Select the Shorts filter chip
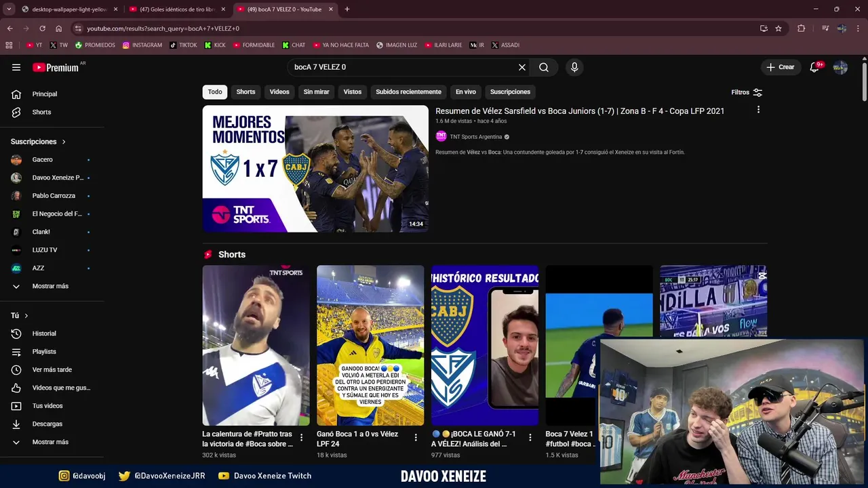The width and height of the screenshot is (868, 488). click(x=245, y=91)
